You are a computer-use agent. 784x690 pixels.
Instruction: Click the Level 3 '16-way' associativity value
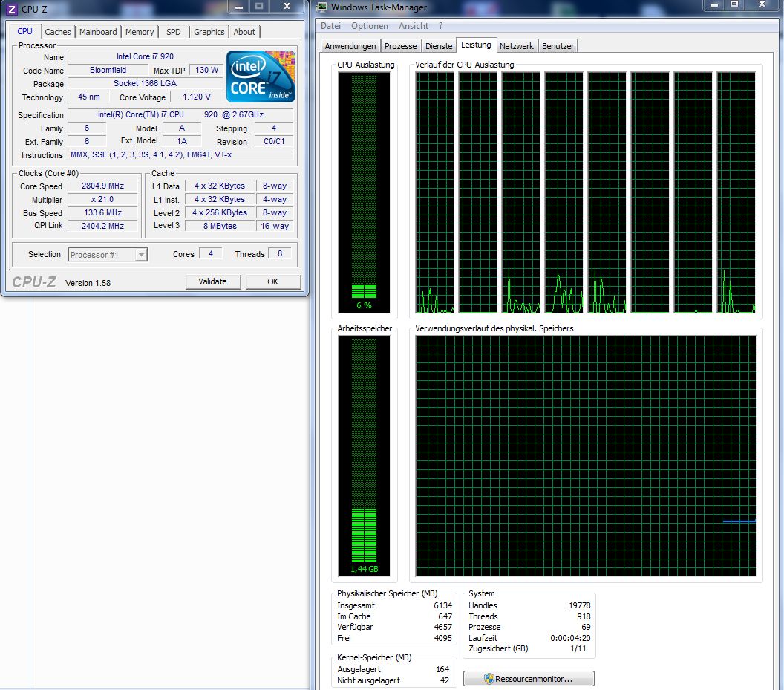(275, 227)
